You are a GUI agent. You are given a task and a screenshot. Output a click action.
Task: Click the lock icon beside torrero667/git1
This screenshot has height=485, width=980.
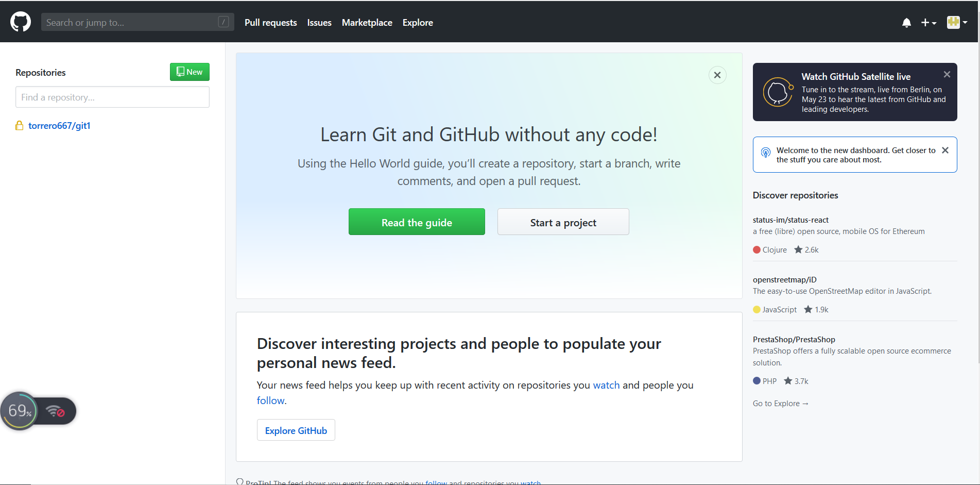(x=20, y=125)
